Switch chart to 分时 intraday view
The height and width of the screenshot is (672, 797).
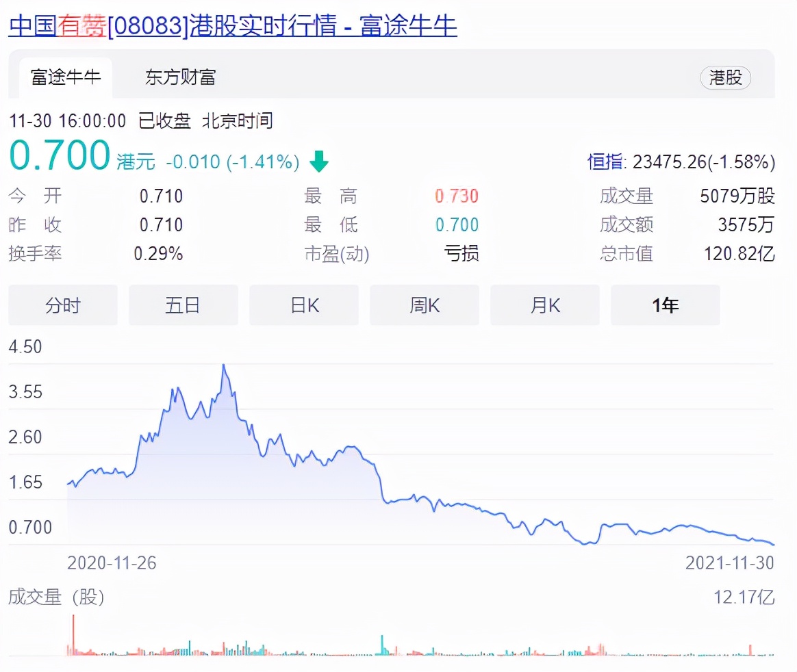pyautogui.click(x=62, y=305)
